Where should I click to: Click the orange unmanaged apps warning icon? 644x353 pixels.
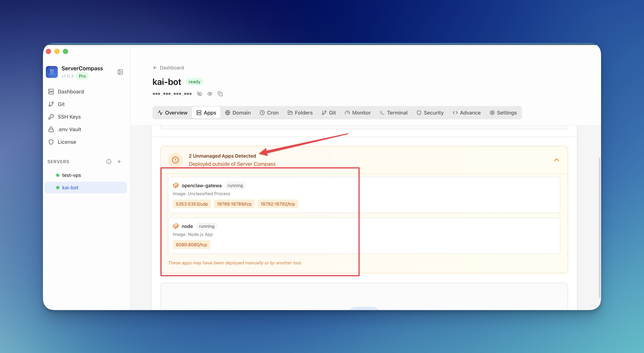[x=175, y=160]
